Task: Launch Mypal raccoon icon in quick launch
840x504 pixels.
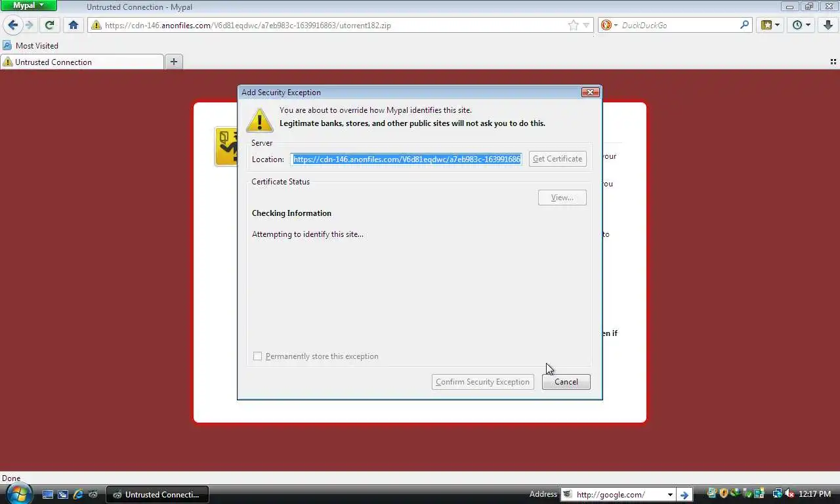Action: [x=93, y=494]
